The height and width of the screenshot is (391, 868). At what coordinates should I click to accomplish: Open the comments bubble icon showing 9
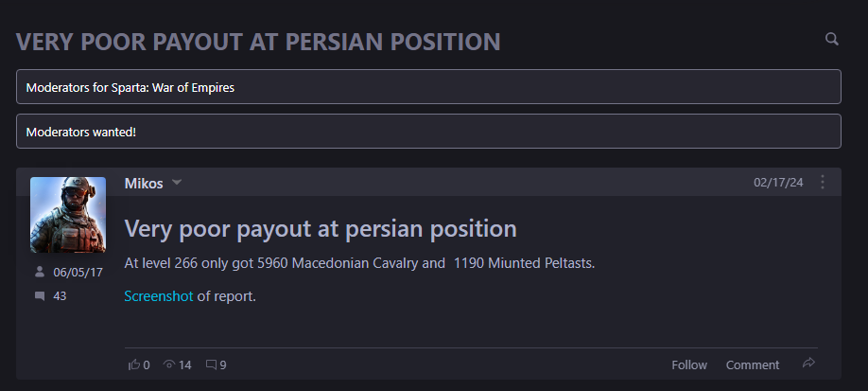pos(211,364)
